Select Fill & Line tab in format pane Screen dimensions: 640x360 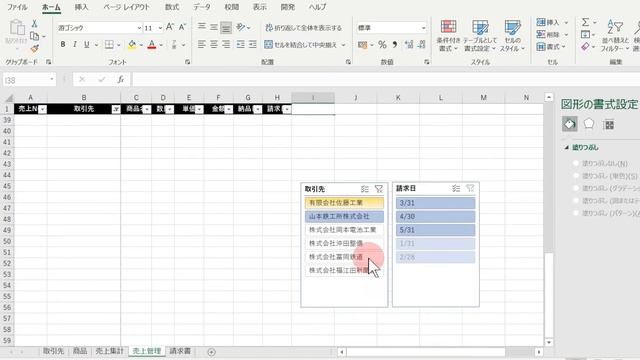(570, 124)
